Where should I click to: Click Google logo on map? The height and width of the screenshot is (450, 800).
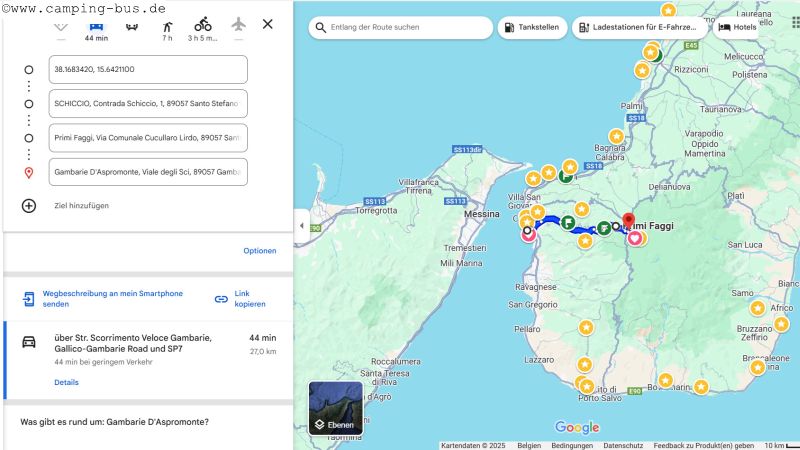coord(577,427)
